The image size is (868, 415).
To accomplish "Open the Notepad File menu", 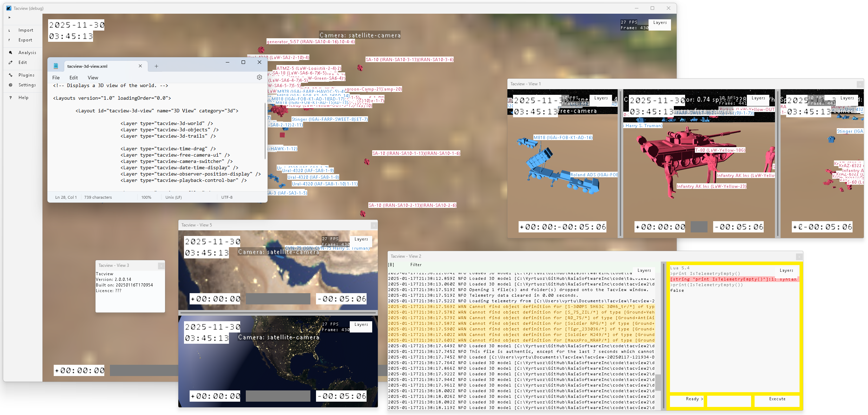I will coord(56,78).
